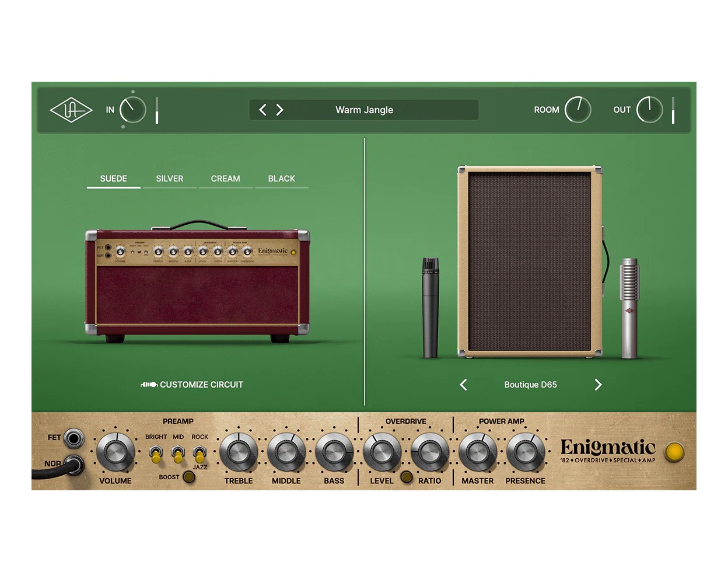Select the BLACK amp tab
Screen dimensions: 728x572
pos(281,179)
